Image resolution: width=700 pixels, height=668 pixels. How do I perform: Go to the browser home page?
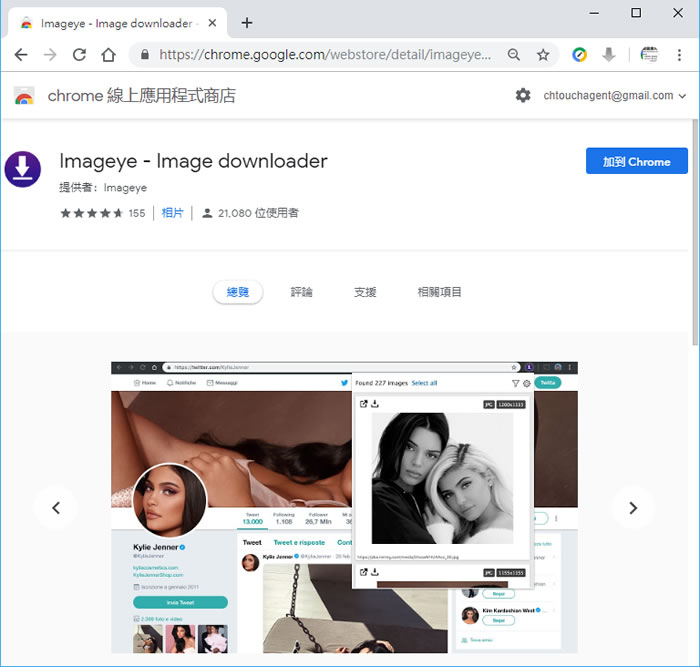pos(108,55)
